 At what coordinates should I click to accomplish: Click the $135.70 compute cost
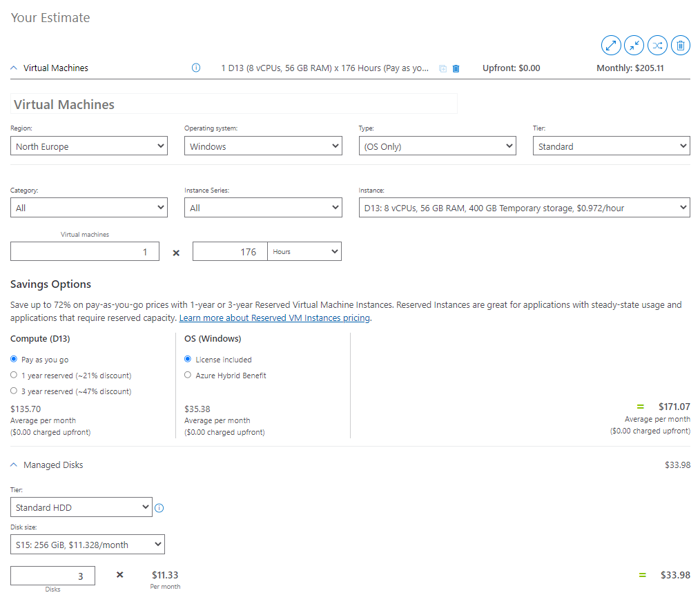26,409
